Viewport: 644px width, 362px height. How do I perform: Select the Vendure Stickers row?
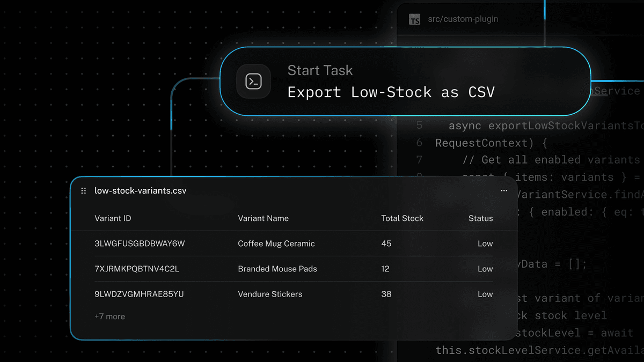tap(270, 294)
